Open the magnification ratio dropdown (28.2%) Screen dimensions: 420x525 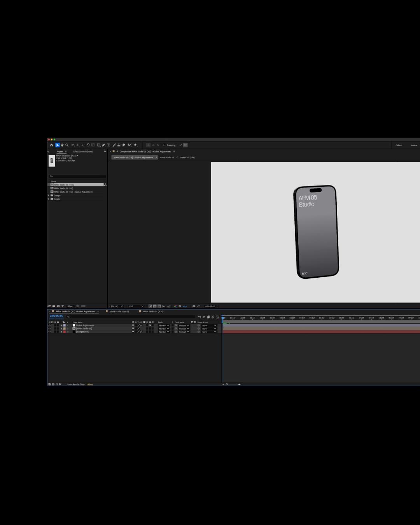pos(117,306)
